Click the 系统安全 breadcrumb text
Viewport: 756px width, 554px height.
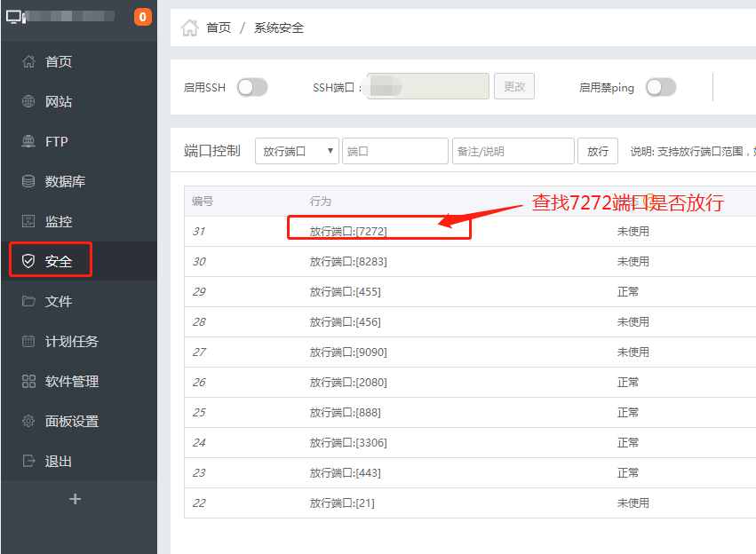pyautogui.click(x=279, y=28)
